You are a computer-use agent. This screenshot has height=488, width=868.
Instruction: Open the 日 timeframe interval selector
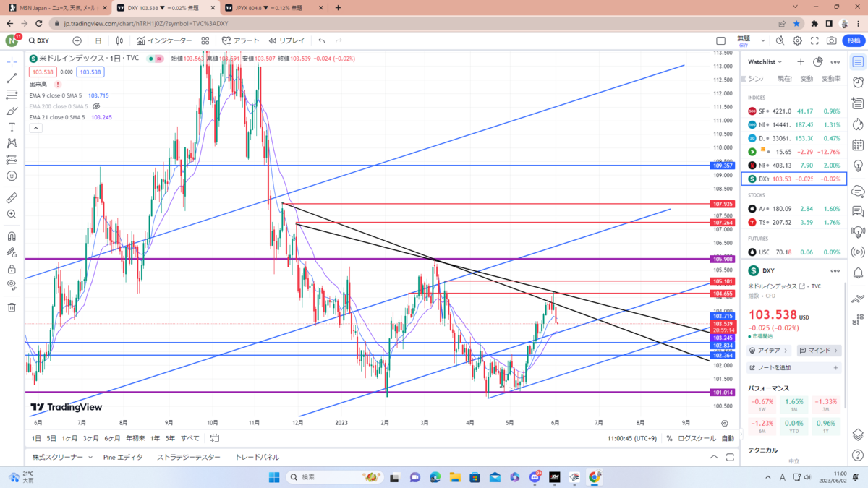(x=98, y=41)
